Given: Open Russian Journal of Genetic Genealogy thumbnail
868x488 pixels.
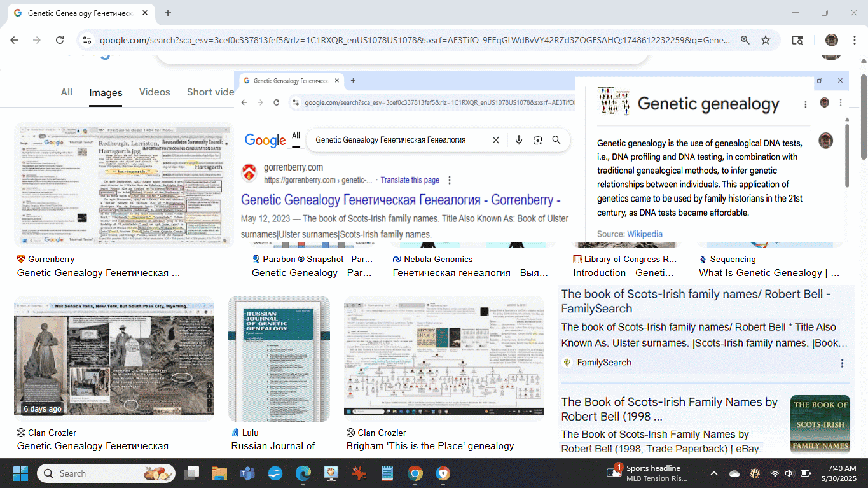Looking at the screenshot, I should click(x=279, y=358).
